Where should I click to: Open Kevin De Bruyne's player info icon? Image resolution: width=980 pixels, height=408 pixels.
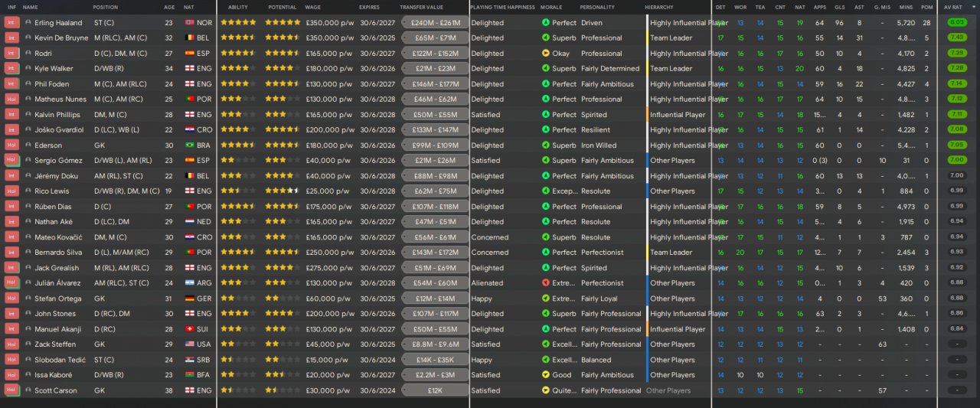28,38
